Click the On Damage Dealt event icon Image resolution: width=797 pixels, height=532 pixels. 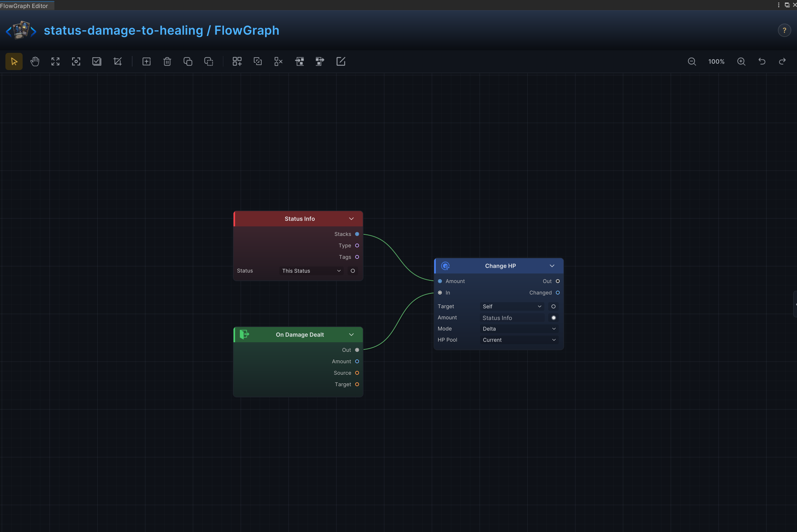pos(244,335)
